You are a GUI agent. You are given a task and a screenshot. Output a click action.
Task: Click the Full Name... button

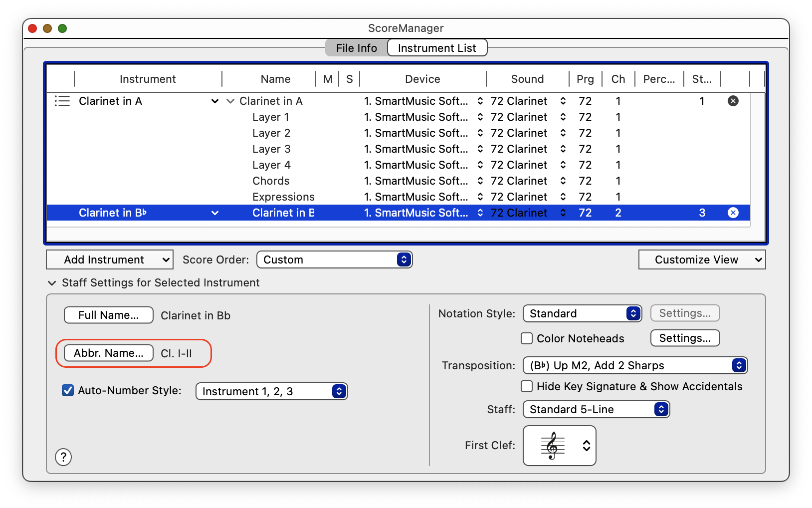(x=108, y=315)
